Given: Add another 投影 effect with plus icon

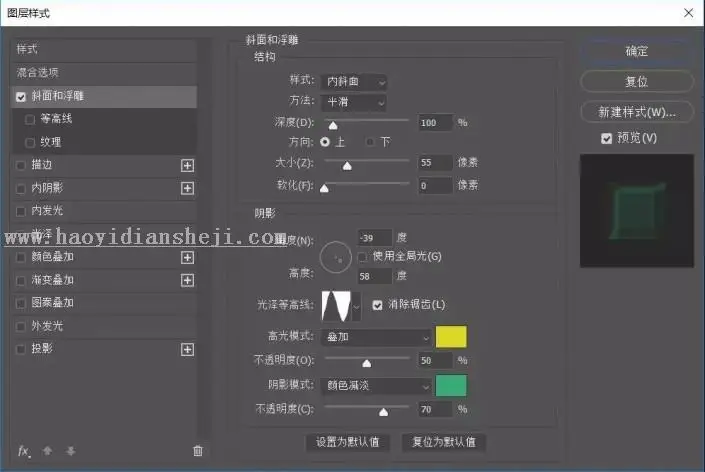Looking at the screenshot, I should tap(187, 349).
